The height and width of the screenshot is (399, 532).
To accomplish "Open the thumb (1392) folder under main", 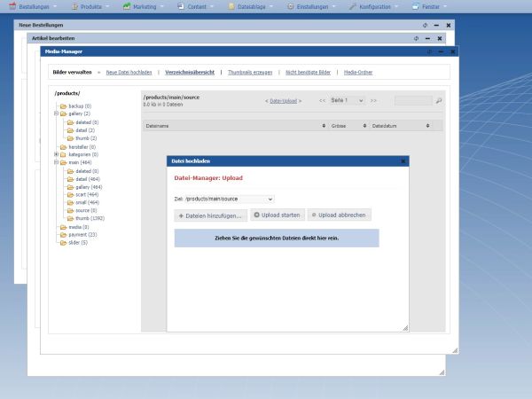I will (x=90, y=218).
